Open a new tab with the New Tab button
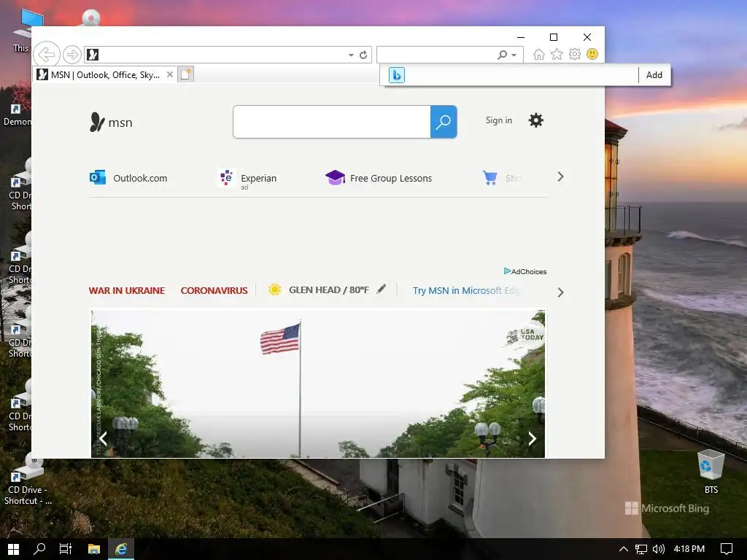Screen dimensions: 747x560 [186, 74]
